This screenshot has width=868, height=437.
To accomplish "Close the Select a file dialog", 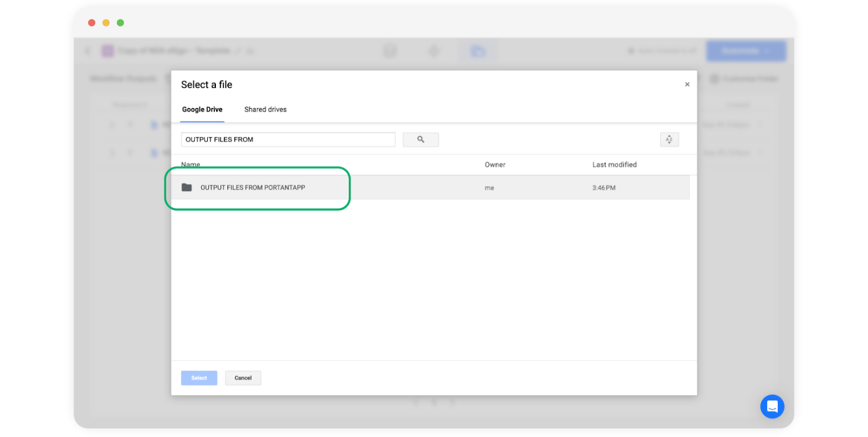I will point(687,85).
